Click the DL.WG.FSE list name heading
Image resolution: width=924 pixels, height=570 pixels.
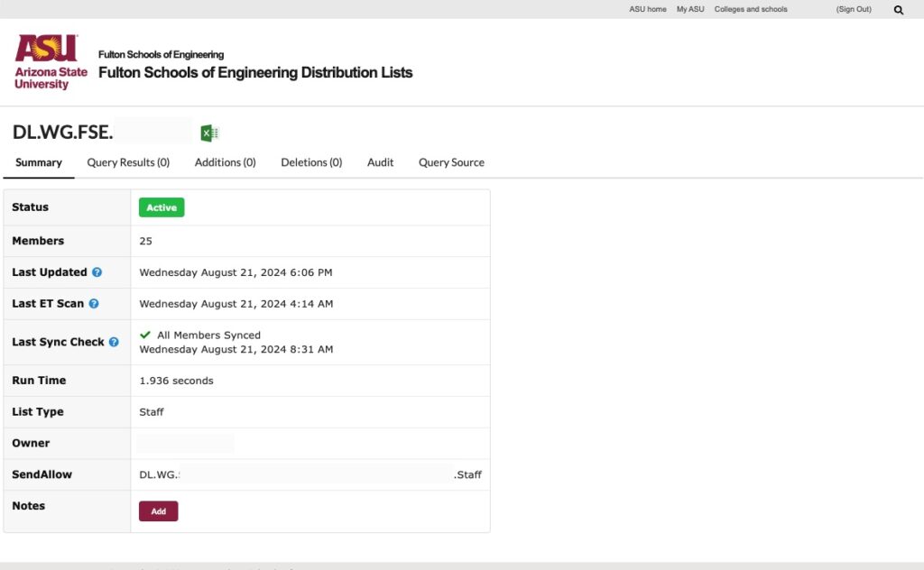pyautogui.click(x=61, y=132)
